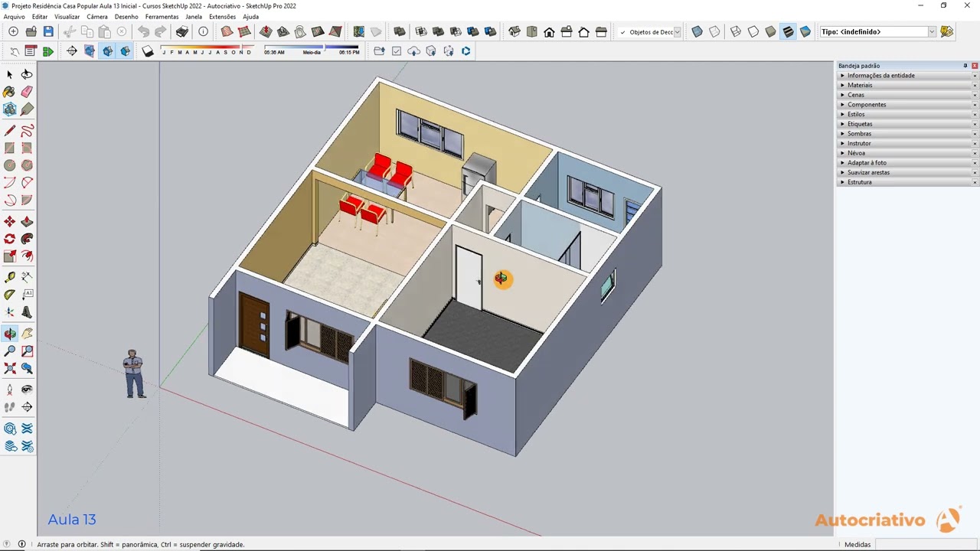Click the Undo arrow
The width and height of the screenshot is (980, 551).
point(143,31)
